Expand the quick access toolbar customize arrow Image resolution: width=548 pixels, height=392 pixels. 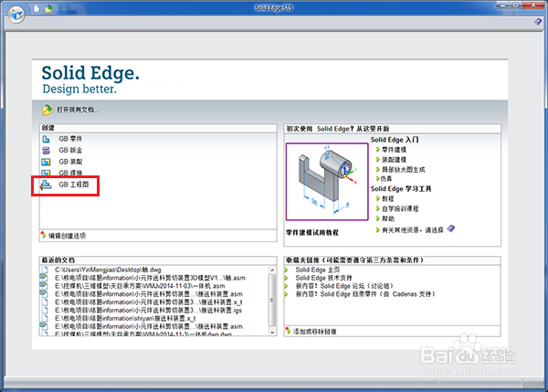coord(64,9)
